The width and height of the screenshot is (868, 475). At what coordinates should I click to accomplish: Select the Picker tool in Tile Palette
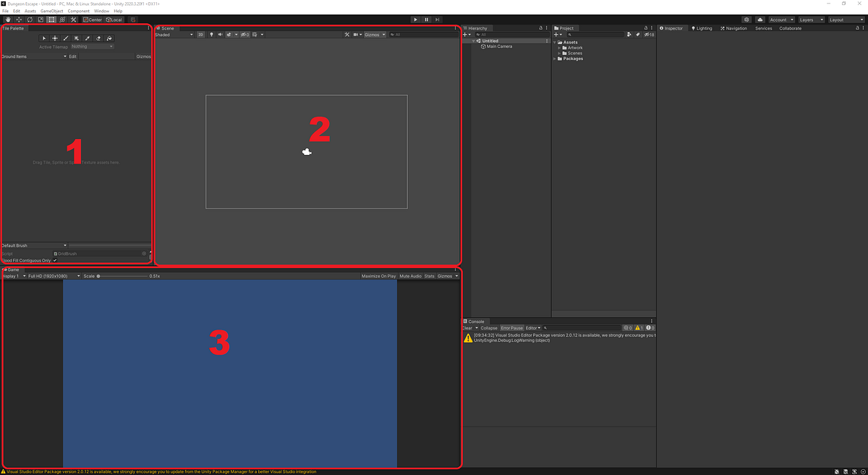click(87, 38)
